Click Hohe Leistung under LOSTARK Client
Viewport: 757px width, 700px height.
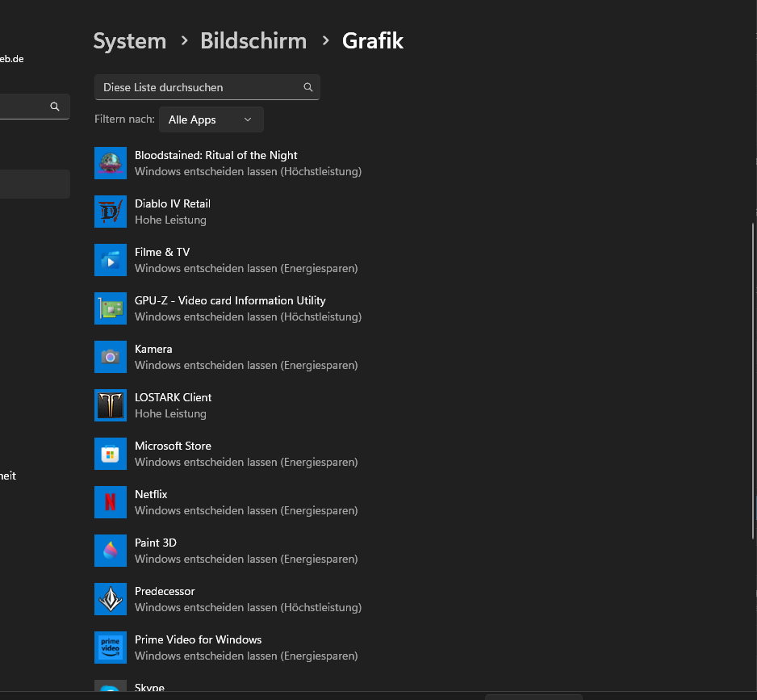coord(170,414)
